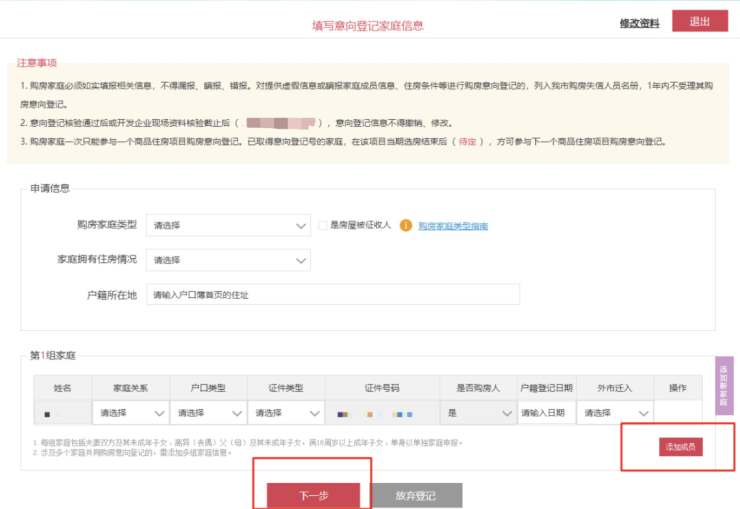Expand the 家庭关系 dropdown in table row
The image size is (740, 509).
coord(131,413)
